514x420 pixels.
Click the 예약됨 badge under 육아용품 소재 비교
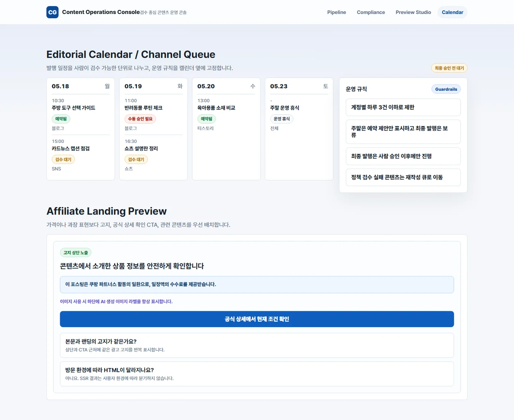click(207, 119)
